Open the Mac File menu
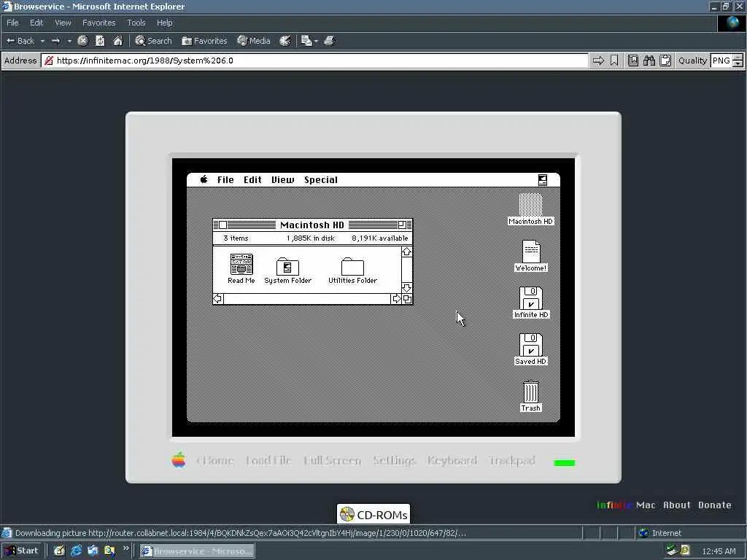This screenshot has height=560, width=747. point(225,179)
